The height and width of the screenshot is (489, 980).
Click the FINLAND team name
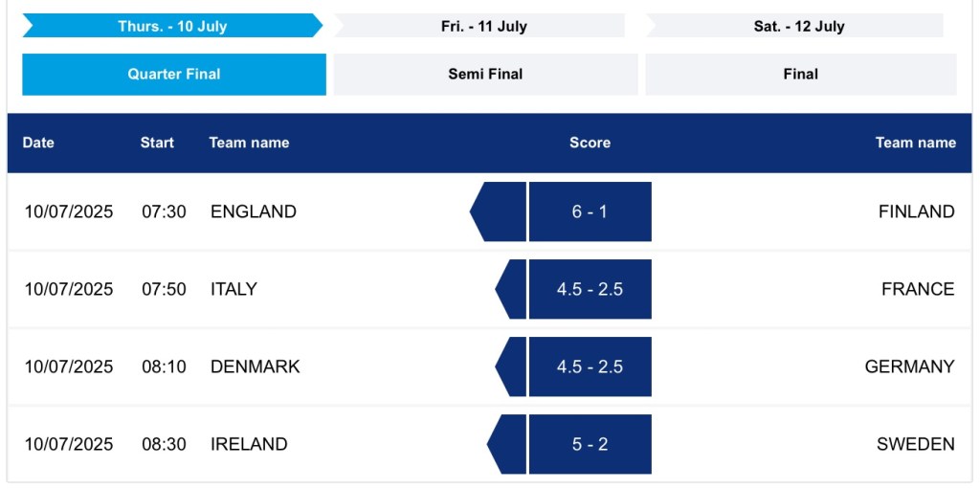pyautogui.click(x=916, y=211)
